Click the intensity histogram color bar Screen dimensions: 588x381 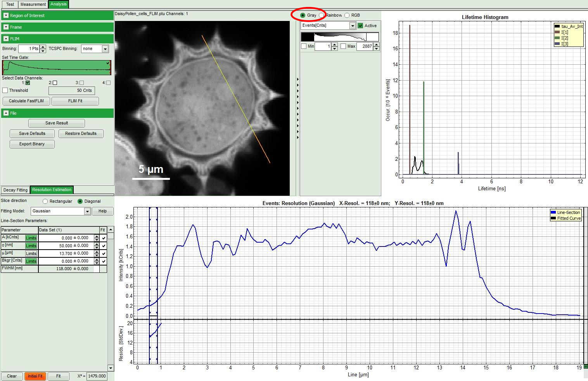[340, 37]
